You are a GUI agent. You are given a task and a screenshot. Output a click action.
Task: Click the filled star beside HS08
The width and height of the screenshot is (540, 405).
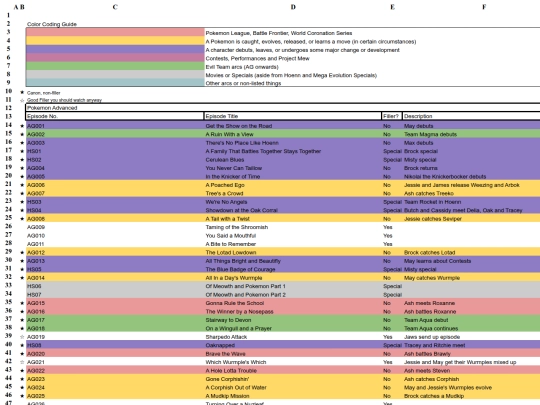pos(22,345)
